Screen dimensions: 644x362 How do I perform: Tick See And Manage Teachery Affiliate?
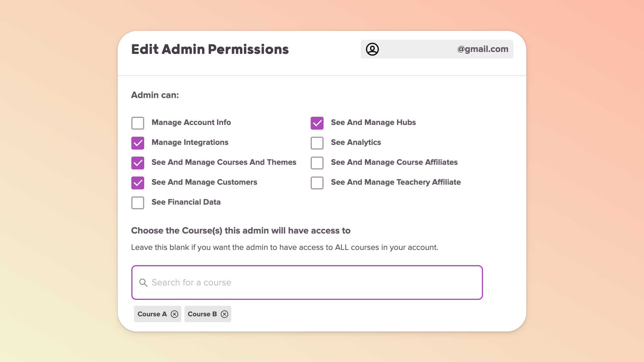pyautogui.click(x=317, y=183)
